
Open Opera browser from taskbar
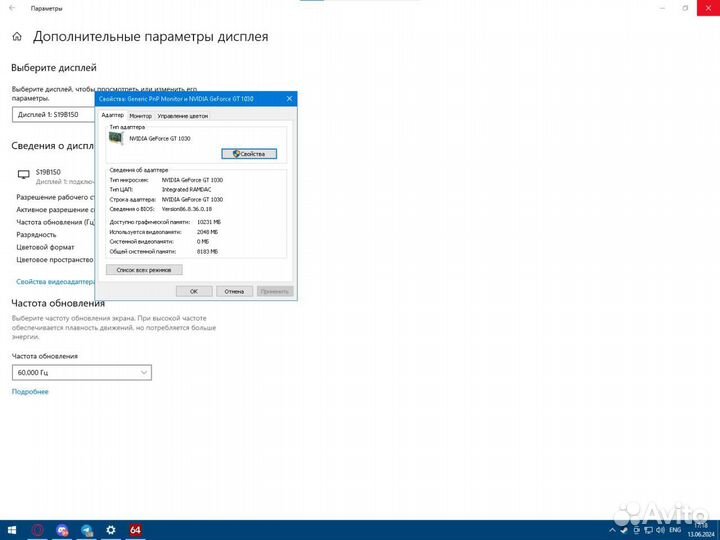[38, 530]
